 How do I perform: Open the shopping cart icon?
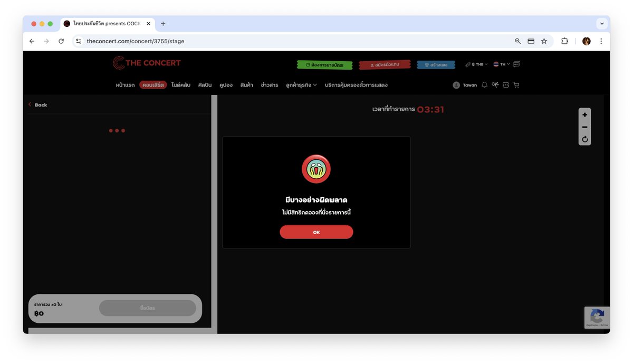point(516,85)
